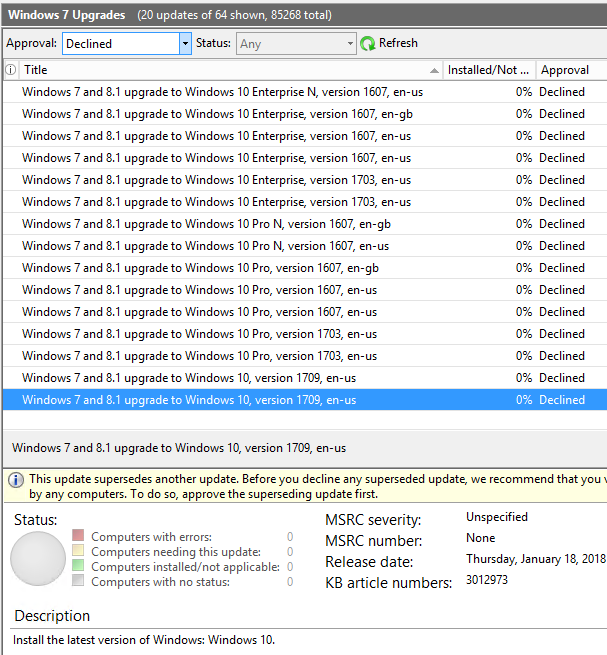This screenshot has width=607, height=655.
Task: Click the info icon column header
Action: click(x=11, y=70)
